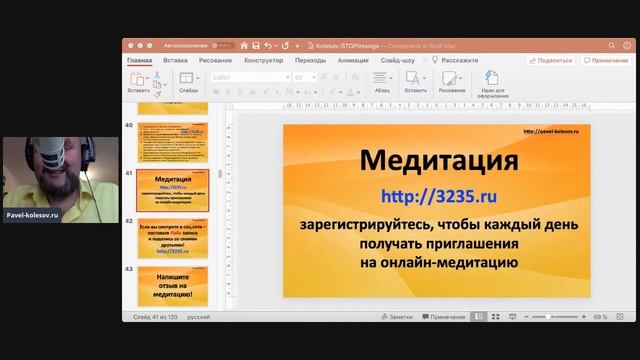The image size is (640, 360).
Task: Select slide 43 Напишите отзыв thumbnail
Action: [x=173, y=286]
